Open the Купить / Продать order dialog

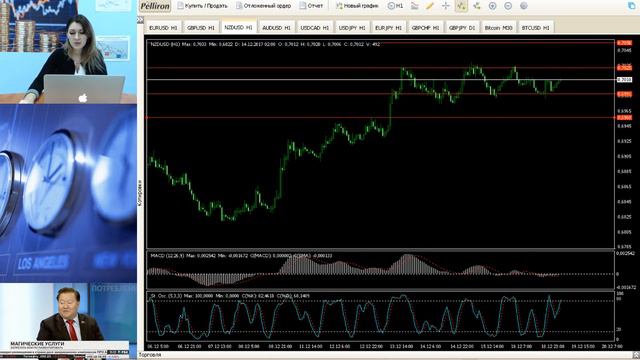(x=203, y=6)
